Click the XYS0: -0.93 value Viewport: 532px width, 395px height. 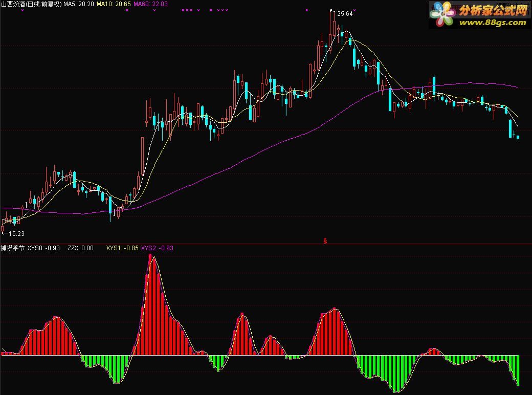[43, 248]
